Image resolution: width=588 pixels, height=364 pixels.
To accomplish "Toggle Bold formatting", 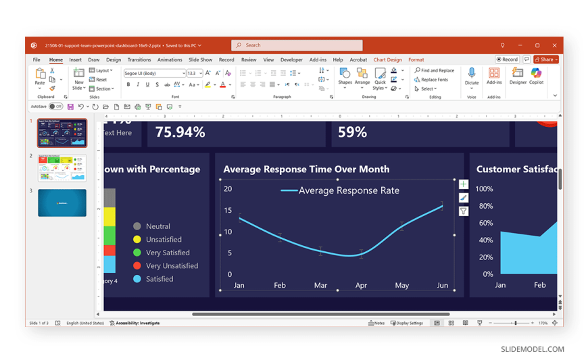I will tap(128, 84).
